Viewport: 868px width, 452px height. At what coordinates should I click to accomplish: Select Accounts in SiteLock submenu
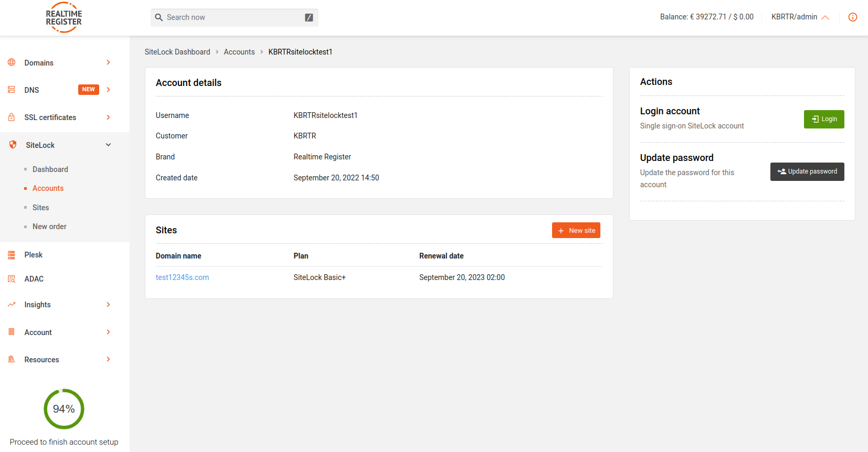pyautogui.click(x=48, y=188)
